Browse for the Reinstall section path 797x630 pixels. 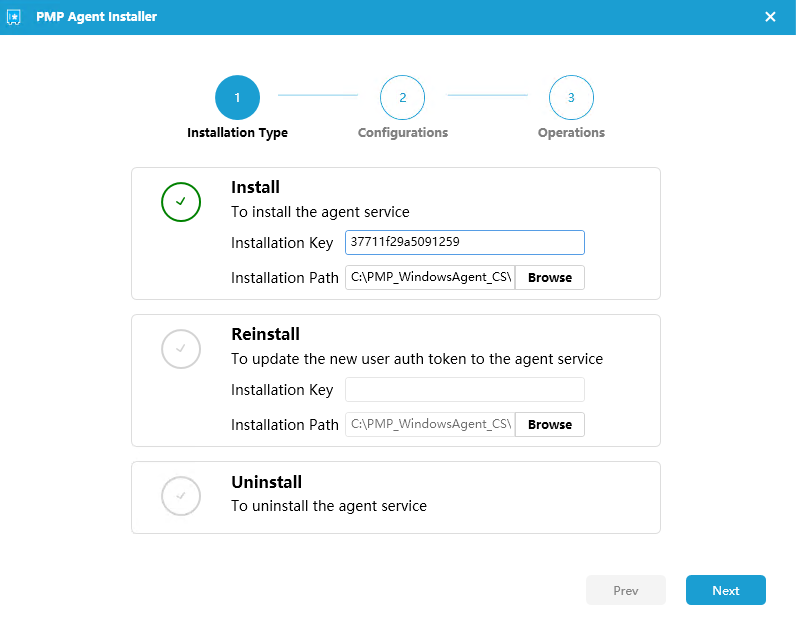click(x=550, y=425)
